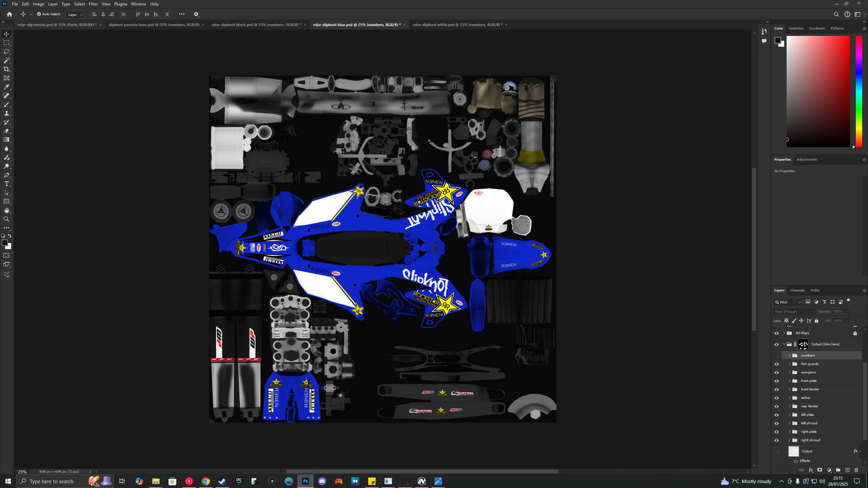
Task: Select the Crop tool
Action: tap(7, 69)
